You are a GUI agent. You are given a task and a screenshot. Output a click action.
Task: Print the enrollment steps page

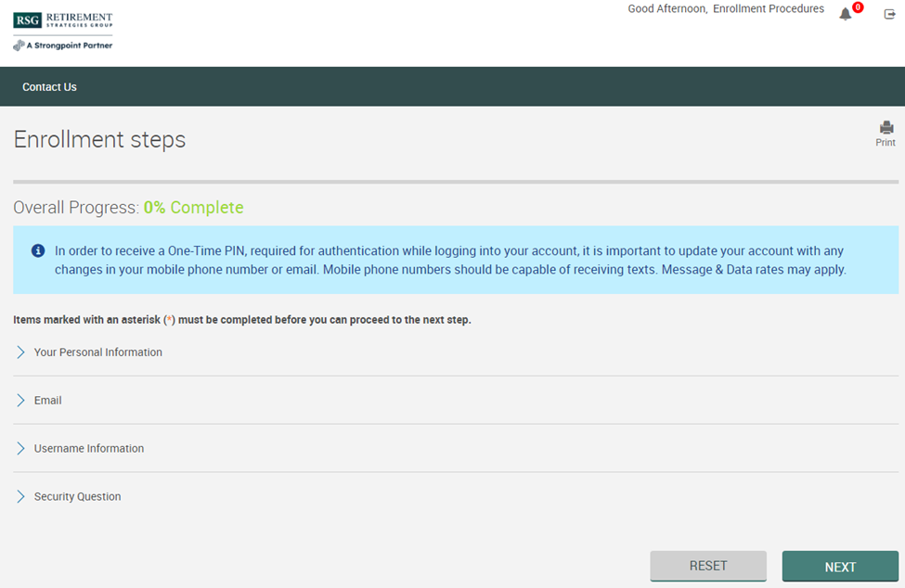[886, 134]
